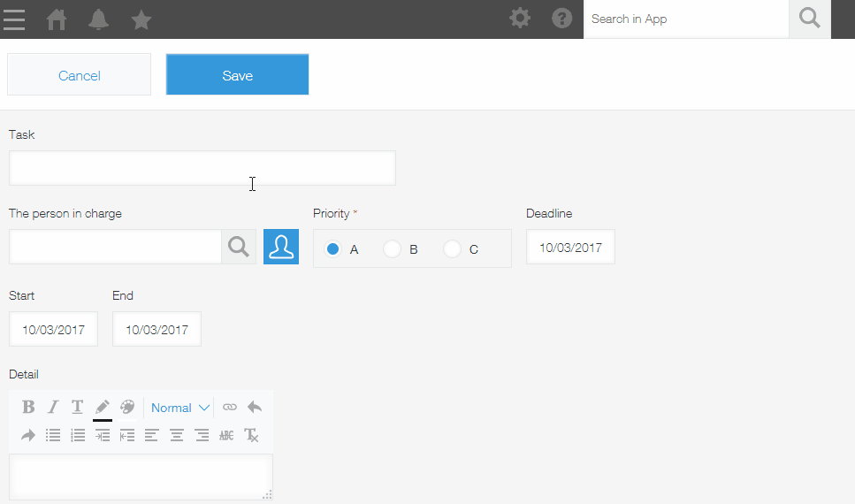Open settings gear icon
Image resolution: width=855 pixels, height=504 pixels.
[520, 19]
